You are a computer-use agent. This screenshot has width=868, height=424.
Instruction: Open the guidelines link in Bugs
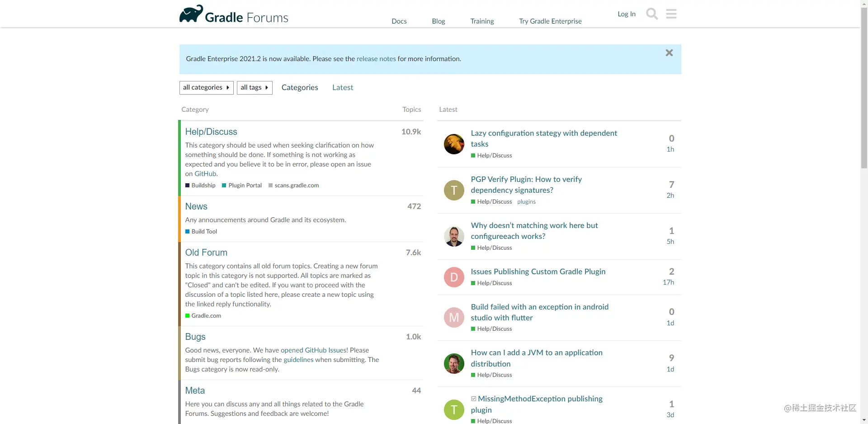tap(298, 360)
